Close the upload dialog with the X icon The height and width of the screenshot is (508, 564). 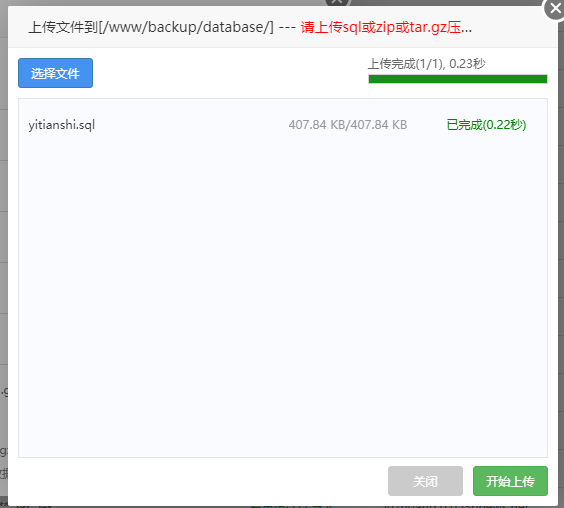coord(555,9)
